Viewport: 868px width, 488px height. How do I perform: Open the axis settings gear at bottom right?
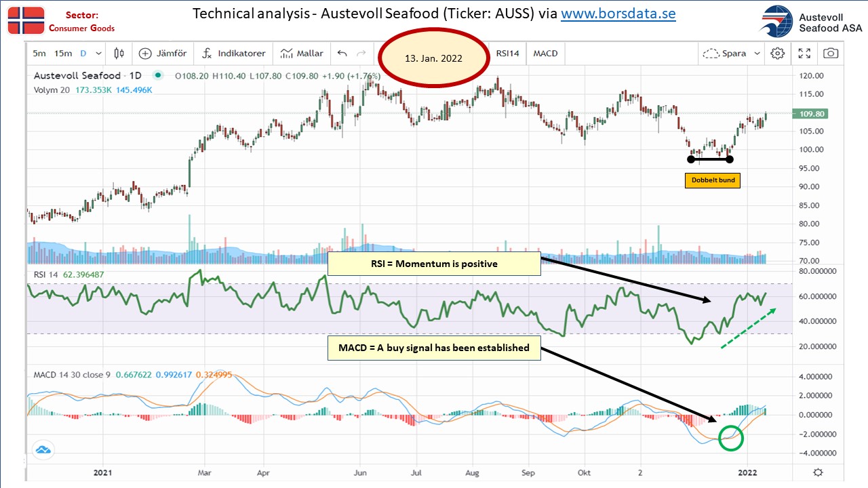point(819,472)
